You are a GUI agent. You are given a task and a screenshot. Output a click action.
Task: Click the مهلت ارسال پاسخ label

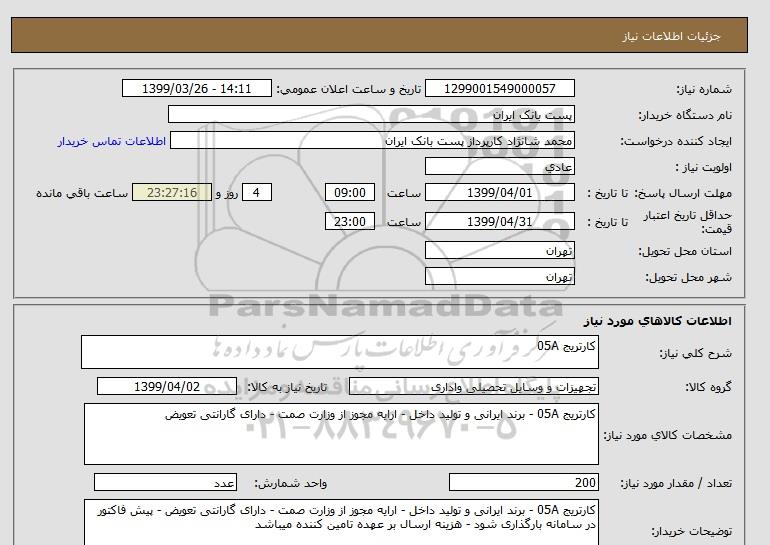[684, 193]
